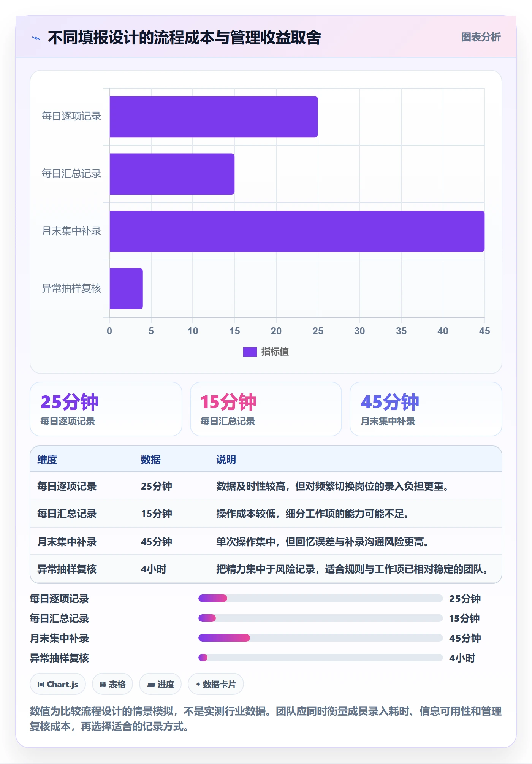532x764 pixels.
Task: Click the grid icon on the 表格 tag
Action: (x=103, y=685)
